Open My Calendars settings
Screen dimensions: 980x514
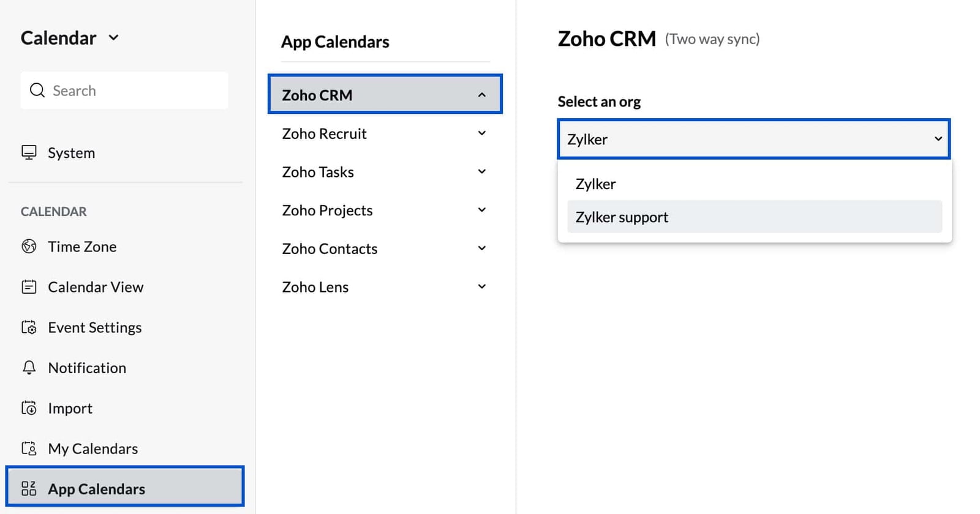coord(92,448)
